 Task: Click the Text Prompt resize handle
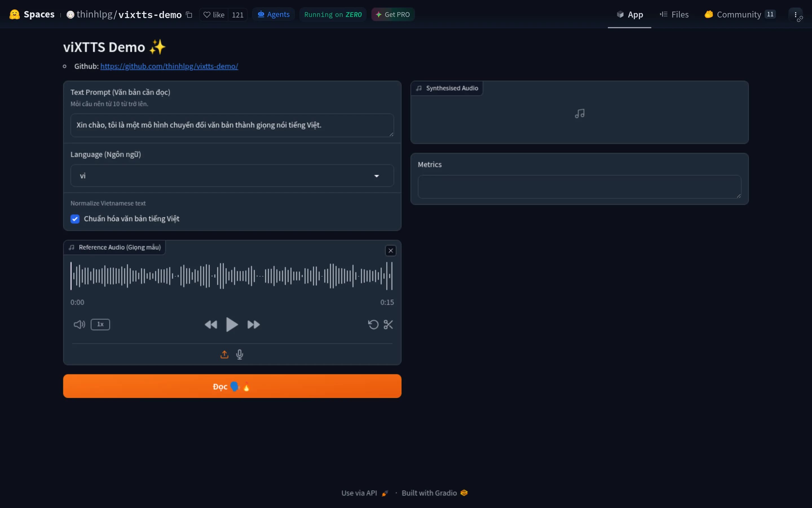pyautogui.click(x=391, y=134)
